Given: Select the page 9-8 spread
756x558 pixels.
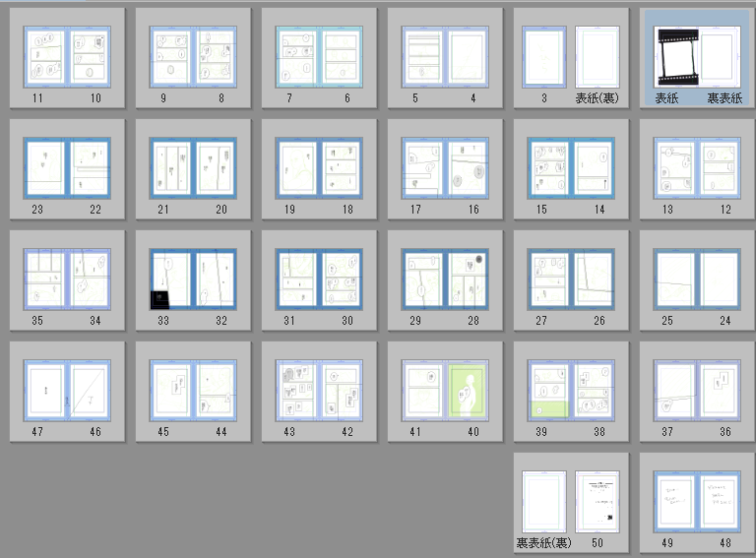Looking at the screenshot, I should (x=193, y=57).
